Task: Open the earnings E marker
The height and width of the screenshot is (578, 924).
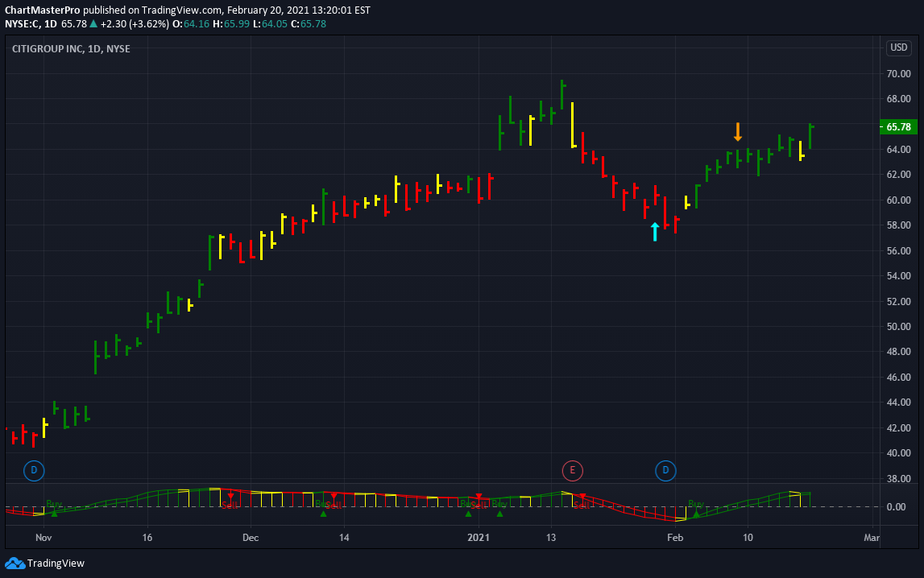Action: coord(572,470)
